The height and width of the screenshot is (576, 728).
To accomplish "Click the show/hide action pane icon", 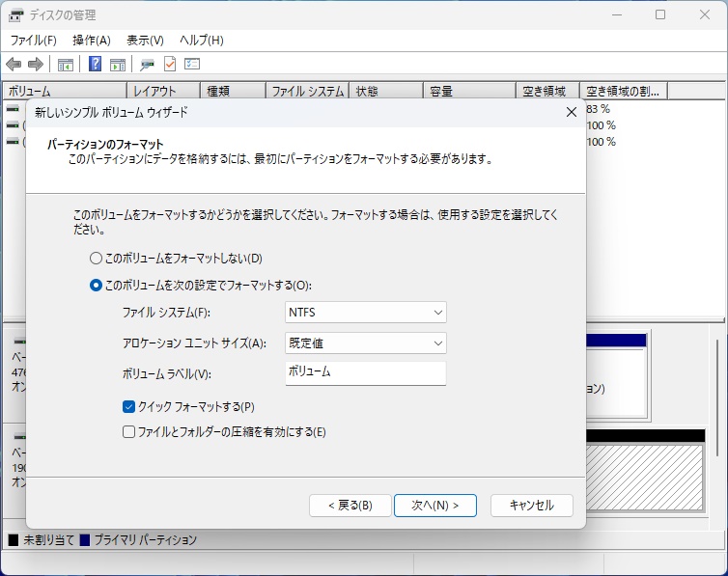I will click(118, 65).
